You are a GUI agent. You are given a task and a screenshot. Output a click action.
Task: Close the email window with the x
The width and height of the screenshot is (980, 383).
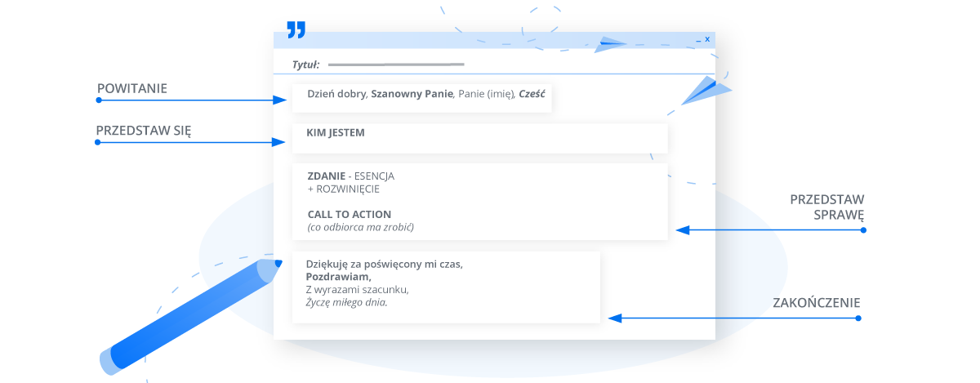coord(707,39)
